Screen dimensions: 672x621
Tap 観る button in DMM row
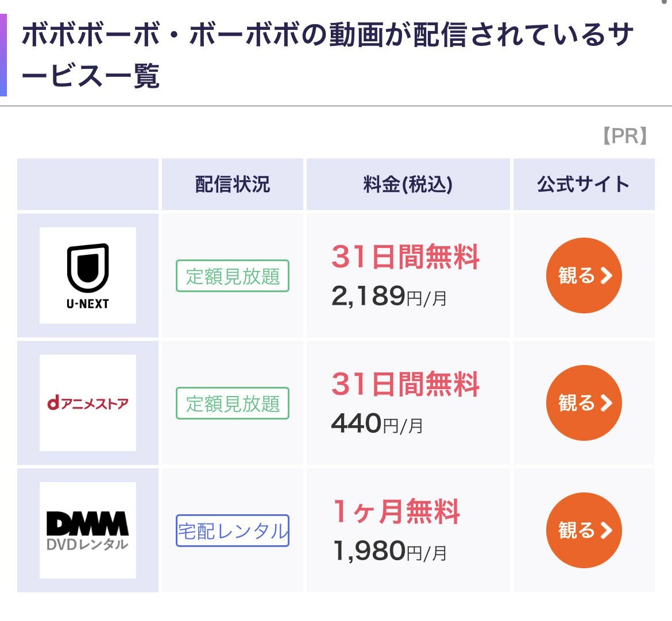584,530
